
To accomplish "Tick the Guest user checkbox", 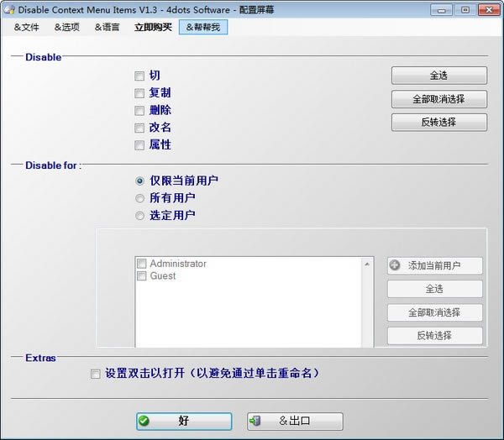I will (142, 275).
